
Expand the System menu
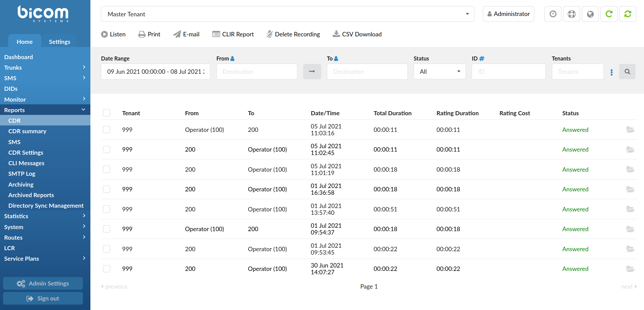(45, 227)
